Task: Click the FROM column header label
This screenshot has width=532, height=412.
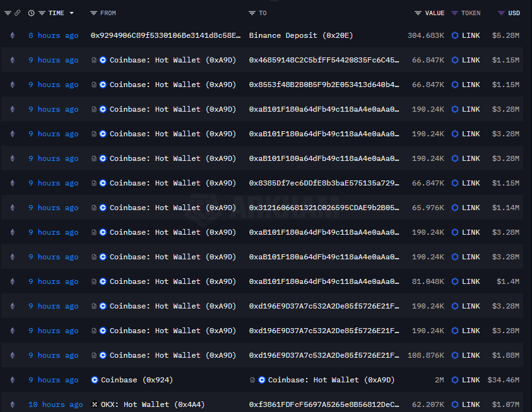Action: click(x=109, y=13)
